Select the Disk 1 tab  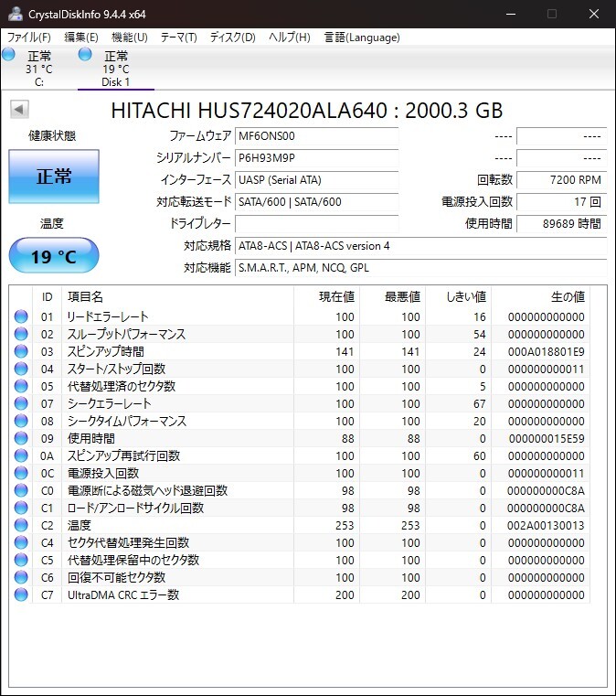116,69
